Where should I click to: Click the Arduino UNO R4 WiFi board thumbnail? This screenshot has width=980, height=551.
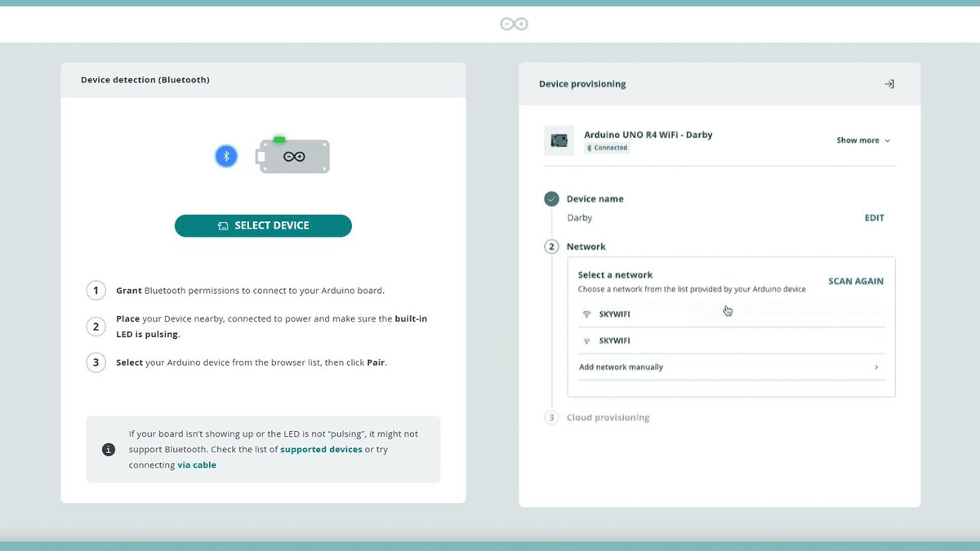559,140
